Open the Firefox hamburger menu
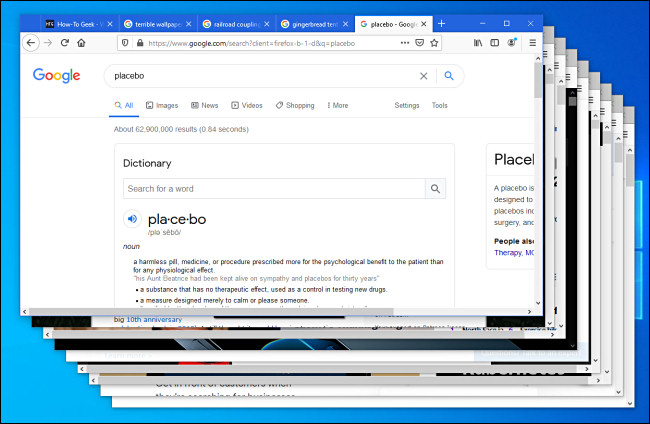 (533, 43)
